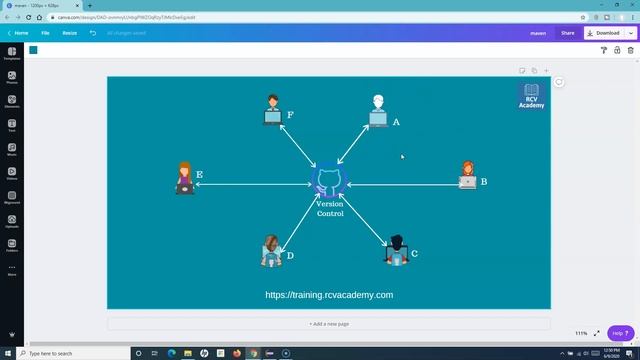640x360 pixels.
Task: Open the Uploads panel in sidebar
Action: pos(12,222)
